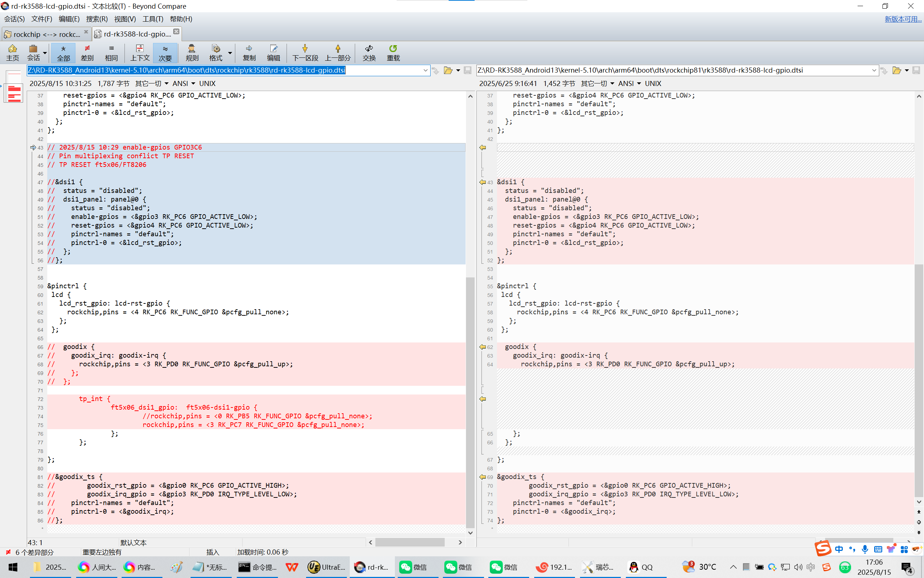Image resolution: width=924 pixels, height=578 pixels.
Task: Click the Edit (编辑) toolbar icon
Action: (273, 53)
